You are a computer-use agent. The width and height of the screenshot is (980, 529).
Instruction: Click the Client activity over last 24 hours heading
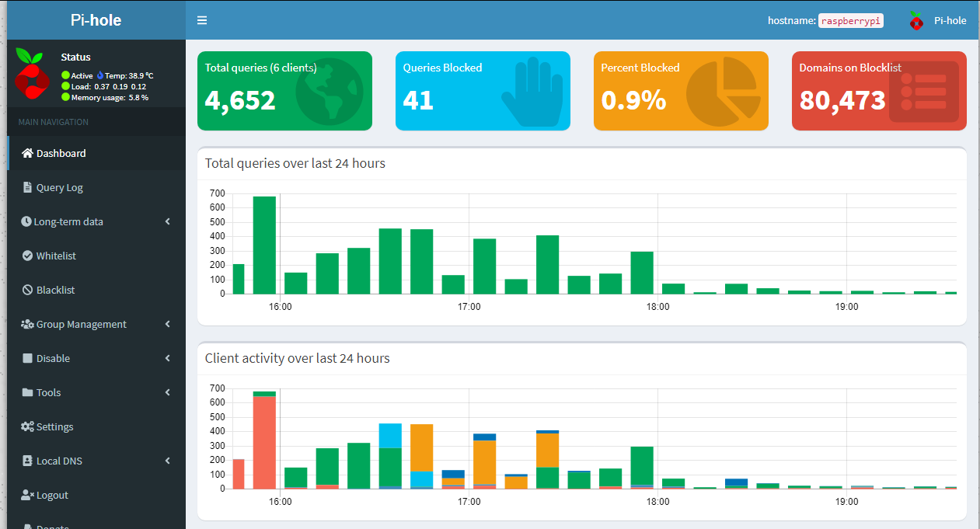(x=298, y=358)
